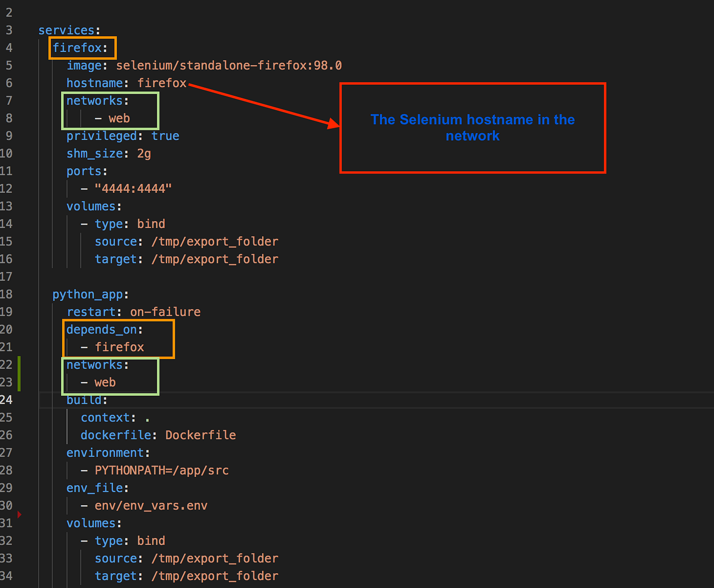Image resolution: width=714 pixels, height=588 pixels.
Task: Click '/tmp/export_folder' source path on line 15
Action: pos(215,242)
